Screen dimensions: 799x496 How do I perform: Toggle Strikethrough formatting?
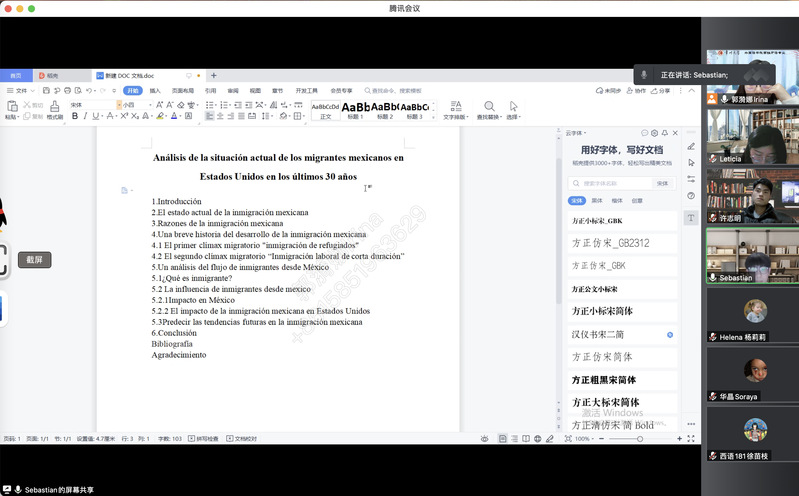pos(110,116)
